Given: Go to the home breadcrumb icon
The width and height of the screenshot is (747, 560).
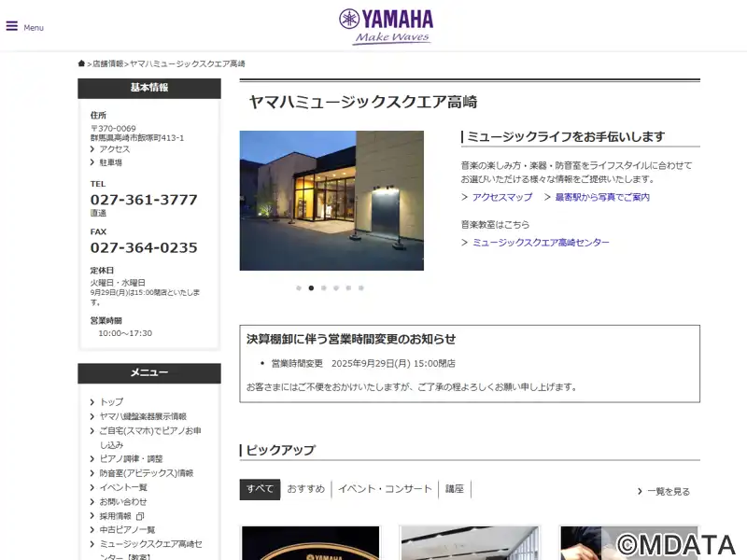Looking at the screenshot, I should pyautogui.click(x=81, y=63).
